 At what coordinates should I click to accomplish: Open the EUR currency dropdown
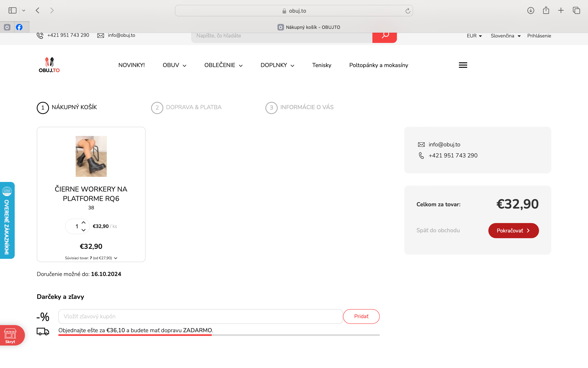tap(474, 36)
